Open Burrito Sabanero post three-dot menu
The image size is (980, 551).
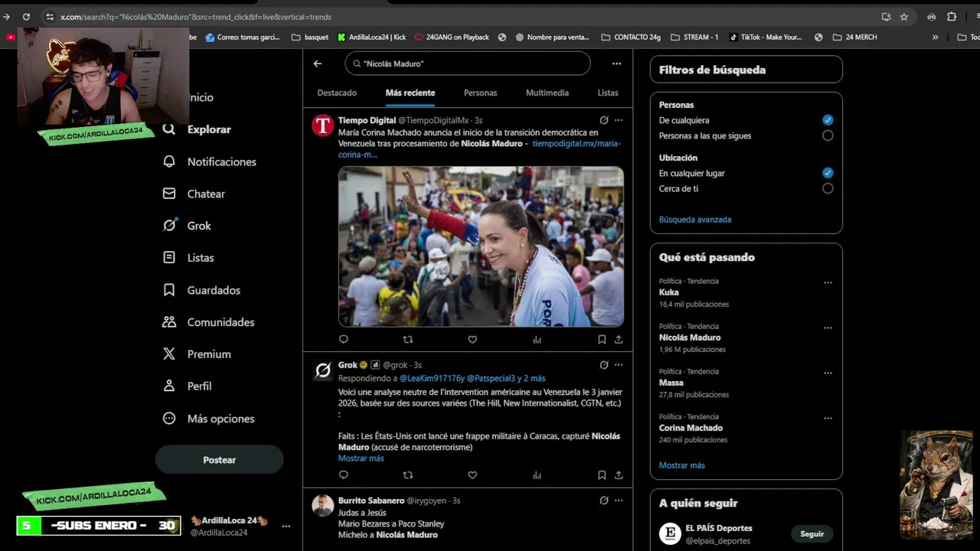(619, 500)
